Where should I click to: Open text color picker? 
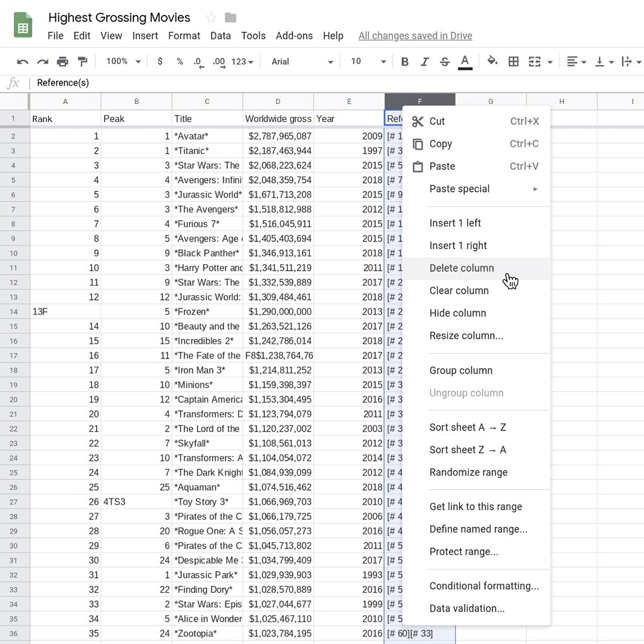pyautogui.click(x=465, y=62)
